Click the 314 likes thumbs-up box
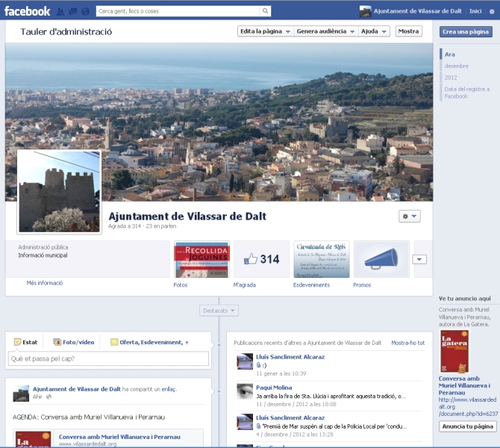The height and width of the screenshot is (448, 500). (x=261, y=259)
